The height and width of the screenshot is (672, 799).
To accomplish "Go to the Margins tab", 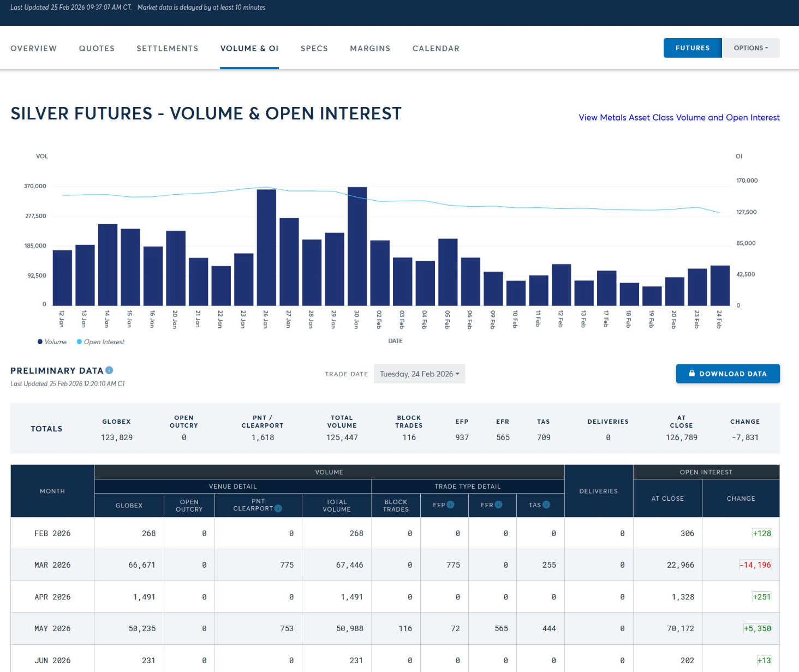I will pyautogui.click(x=370, y=49).
